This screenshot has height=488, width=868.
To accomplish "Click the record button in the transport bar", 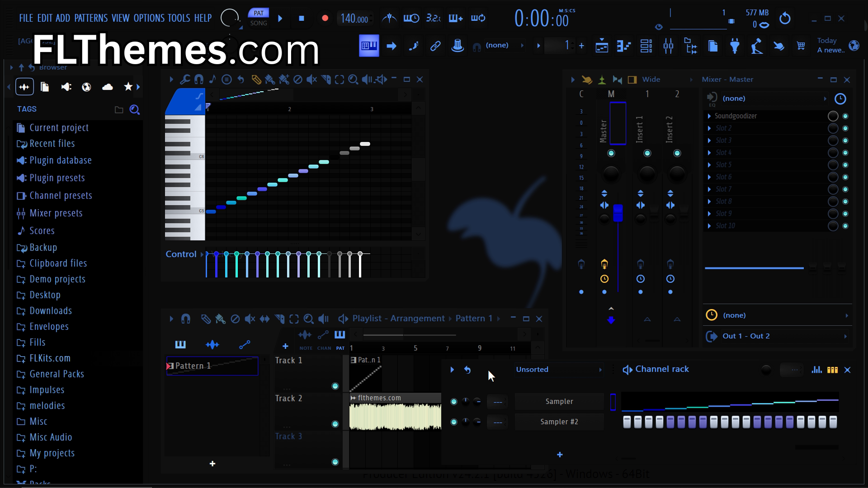I will click(325, 19).
